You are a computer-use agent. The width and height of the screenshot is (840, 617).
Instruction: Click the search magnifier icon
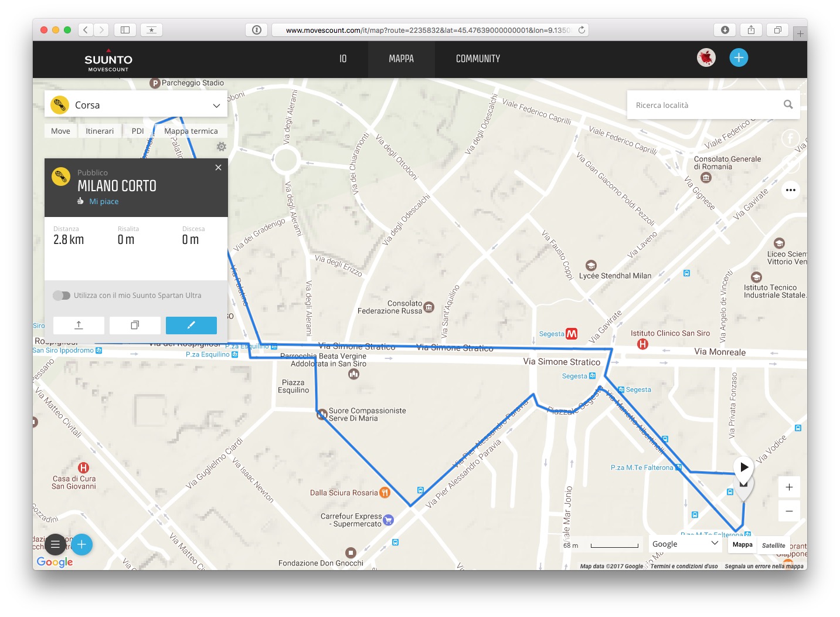click(x=788, y=104)
